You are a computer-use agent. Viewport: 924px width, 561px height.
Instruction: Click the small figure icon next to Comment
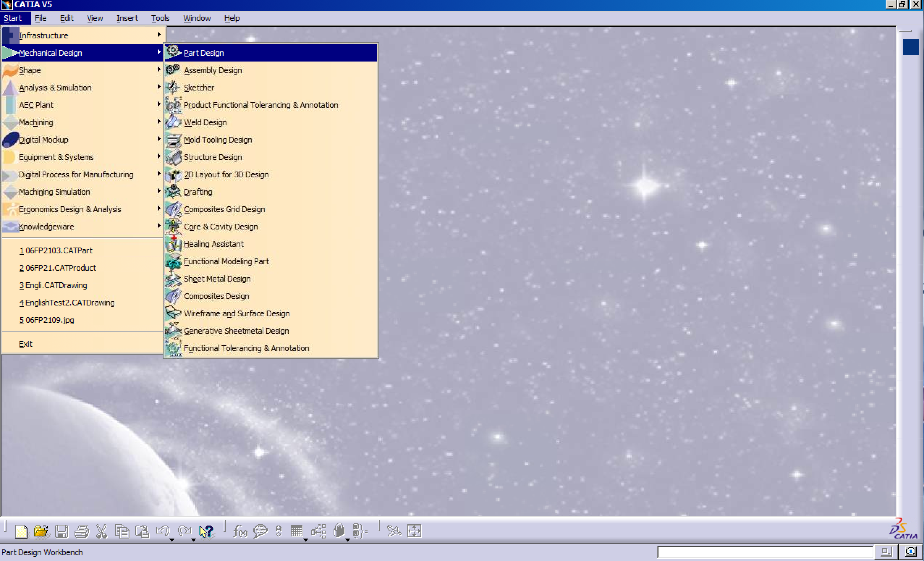point(279,531)
